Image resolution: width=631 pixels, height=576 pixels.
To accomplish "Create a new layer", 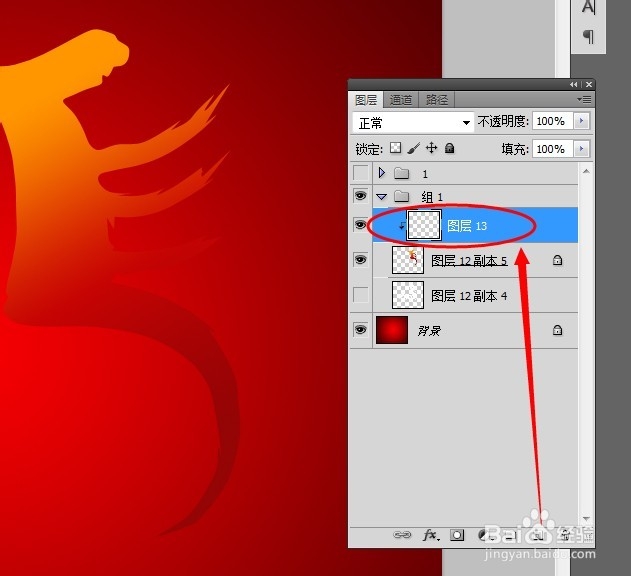I will (x=538, y=535).
